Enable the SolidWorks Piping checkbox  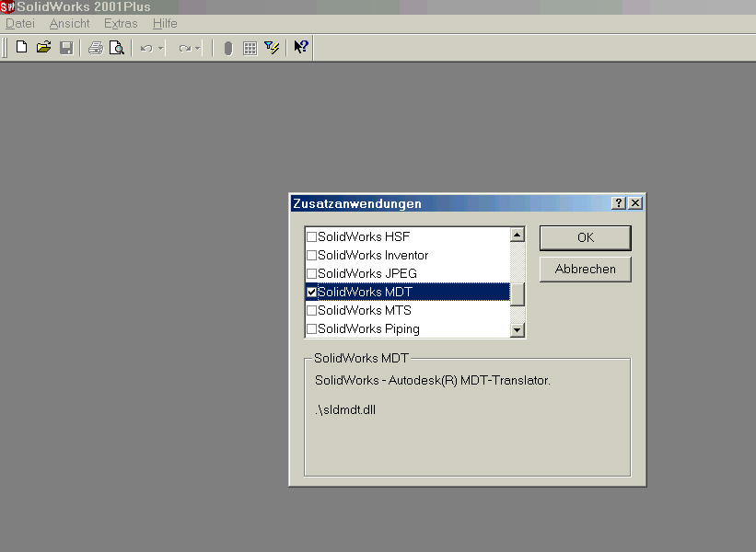pyautogui.click(x=311, y=328)
